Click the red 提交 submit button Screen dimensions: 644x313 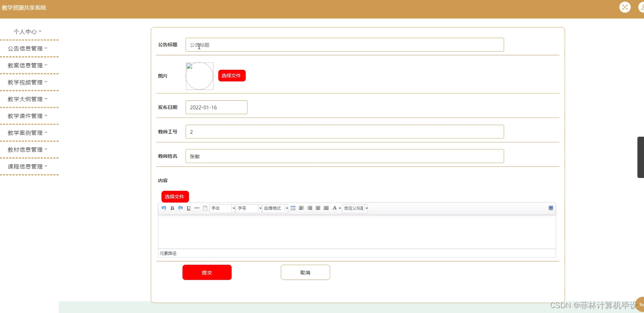pos(207,272)
